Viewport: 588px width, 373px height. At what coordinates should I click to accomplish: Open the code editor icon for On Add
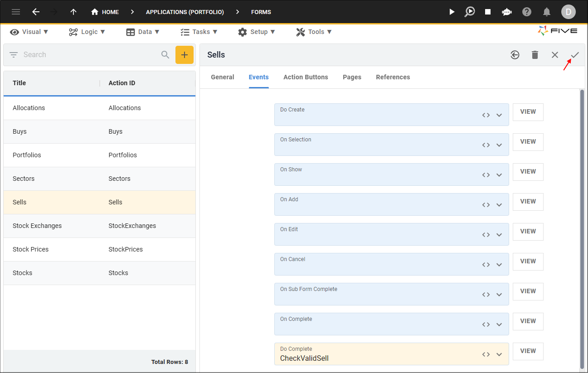click(486, 205)
